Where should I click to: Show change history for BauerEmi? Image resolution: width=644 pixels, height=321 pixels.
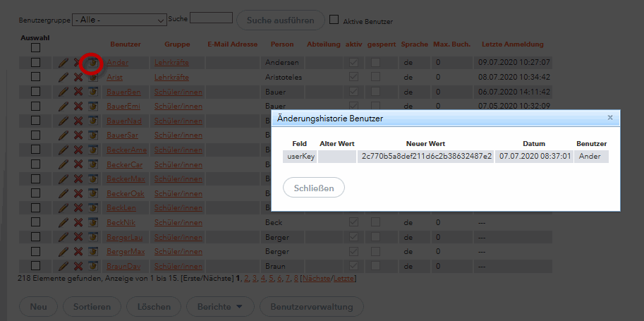(93, 107)
